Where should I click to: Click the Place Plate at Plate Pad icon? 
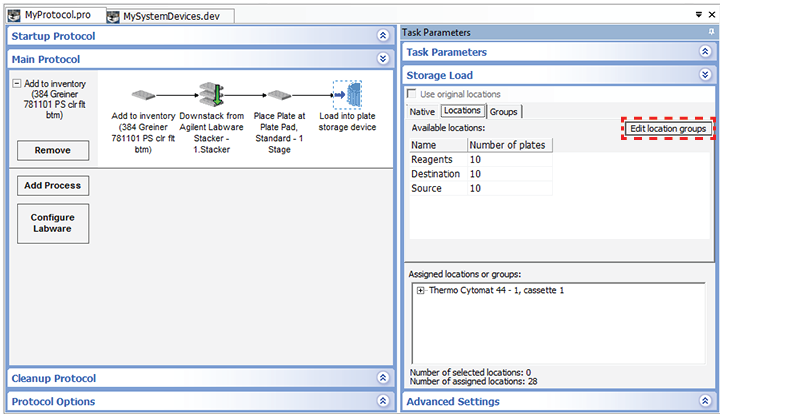pyautogui.click(x=279, y=94)
